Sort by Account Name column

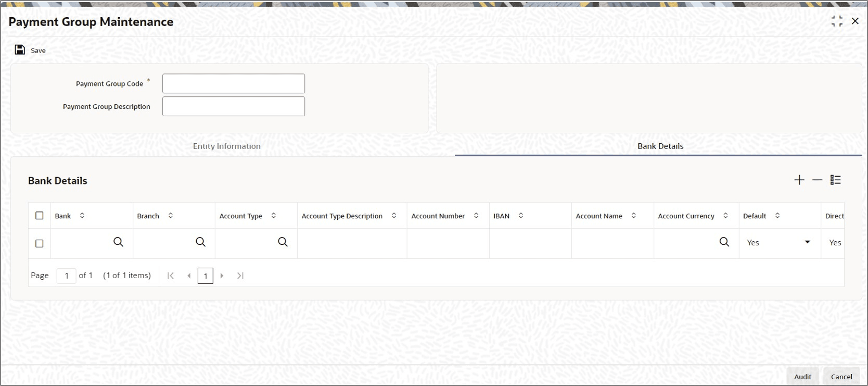[634, 216]
